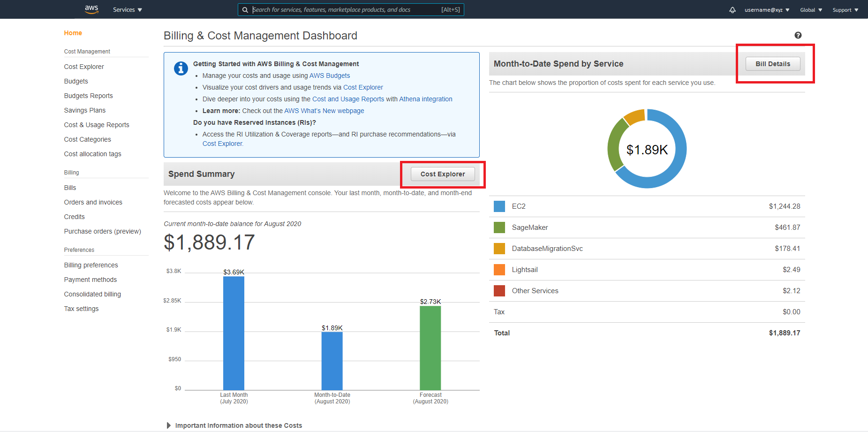The height and width of the screenshot is (432, 868).
Task: Open Credits in sidebar
Action: [x=75, y=217]
